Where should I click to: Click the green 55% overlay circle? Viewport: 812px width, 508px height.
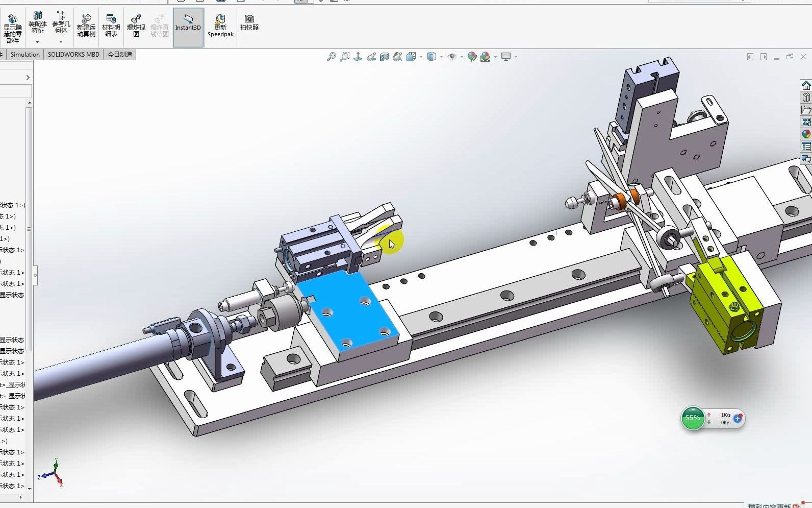(x=693, y=418)
